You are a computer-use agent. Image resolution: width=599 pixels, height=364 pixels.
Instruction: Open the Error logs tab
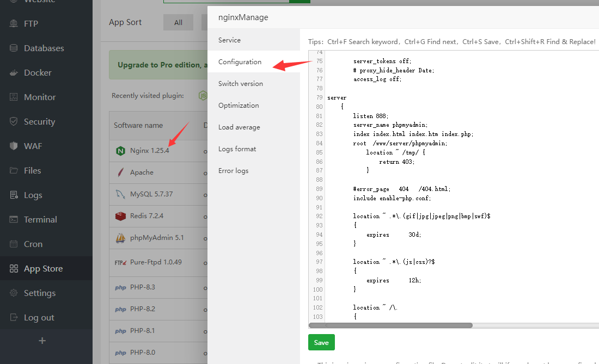(x=233, y=171)
